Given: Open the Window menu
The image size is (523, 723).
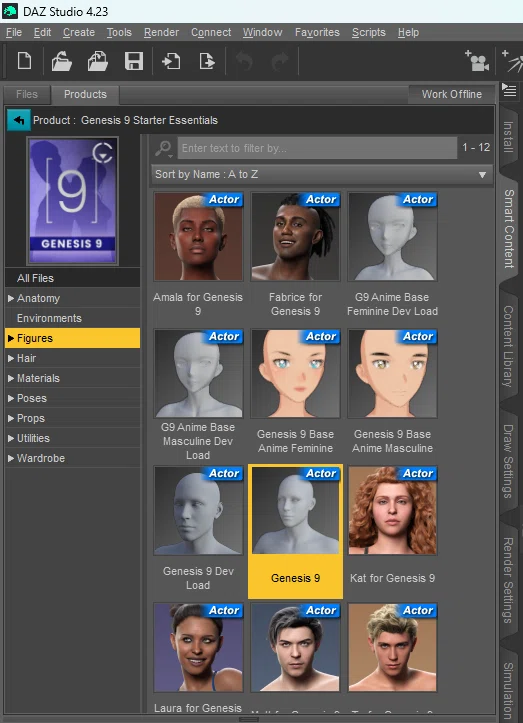Looking at the screenshot, I should point(262,32).
